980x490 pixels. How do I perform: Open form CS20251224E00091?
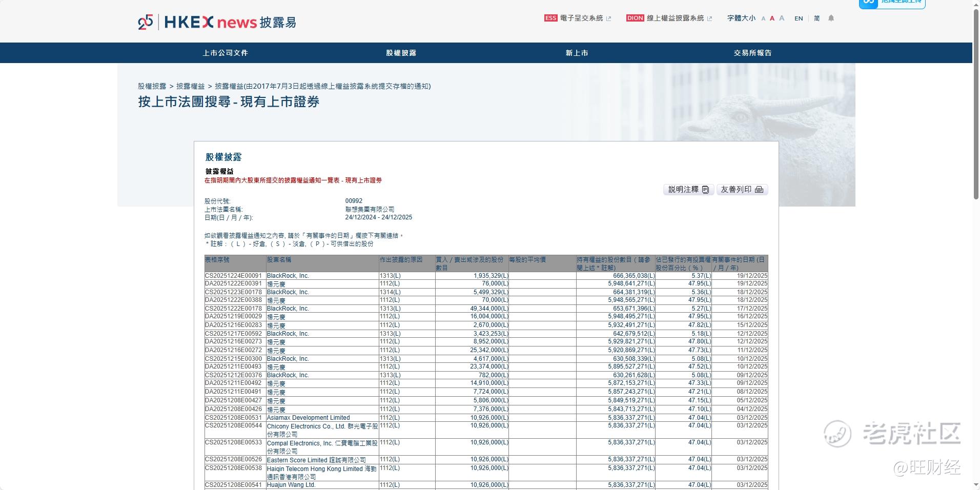233,276
